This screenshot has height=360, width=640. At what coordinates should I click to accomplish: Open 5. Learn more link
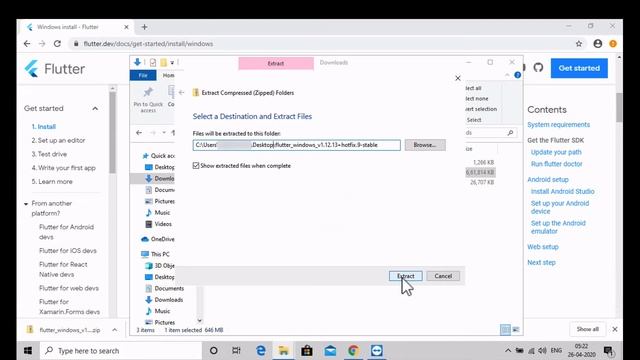tap(52, 182)
